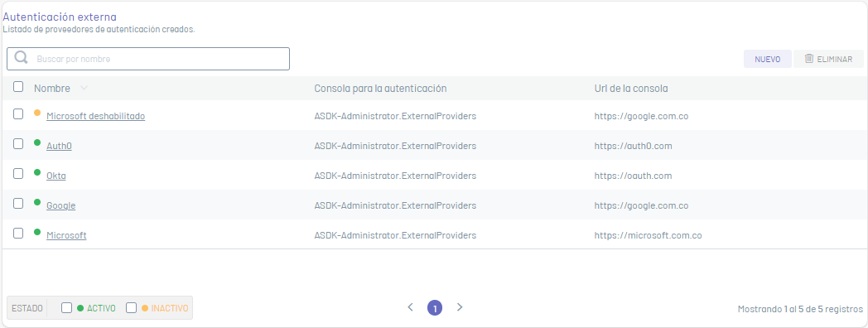Screen dimensions: 868x328
Task: Open the Auth0 provider link
Action: click(x=60, y=147)
